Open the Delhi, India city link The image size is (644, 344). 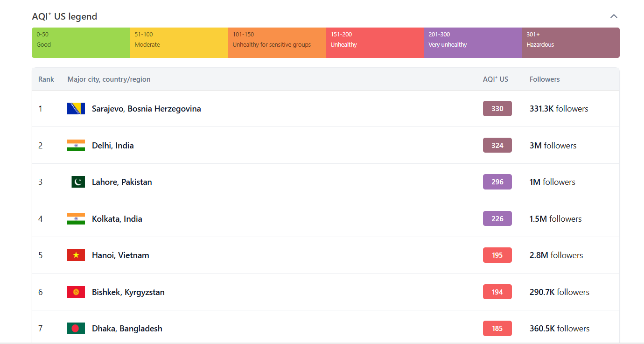click(112, 146)
